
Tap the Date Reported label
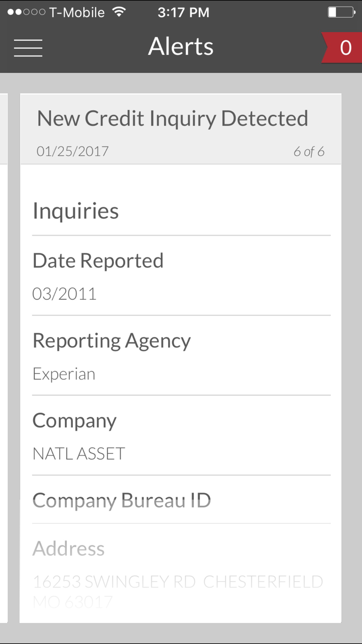click(98, 261)
